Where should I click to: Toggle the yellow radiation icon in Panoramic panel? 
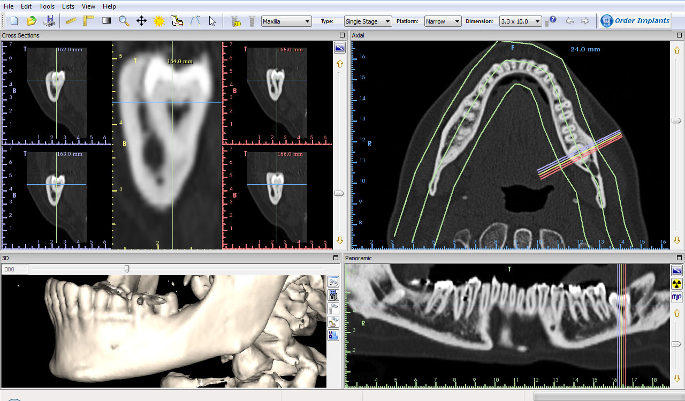tap(677, 284)
